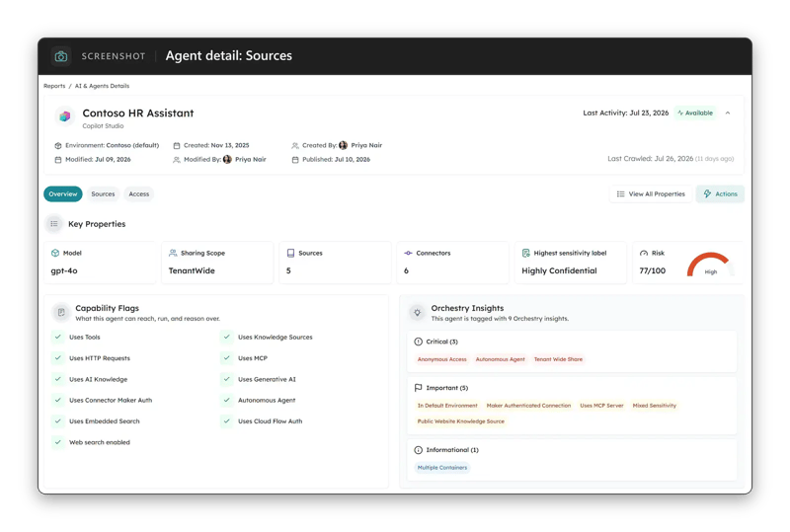
Task: Switch to the Overview tab
Action: pos(63,194)
